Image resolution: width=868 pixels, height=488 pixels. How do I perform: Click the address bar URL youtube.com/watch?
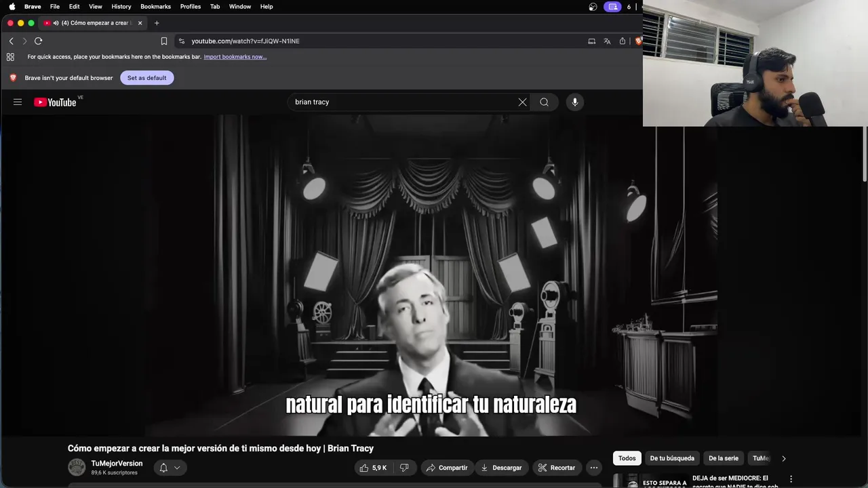point(245,41)
